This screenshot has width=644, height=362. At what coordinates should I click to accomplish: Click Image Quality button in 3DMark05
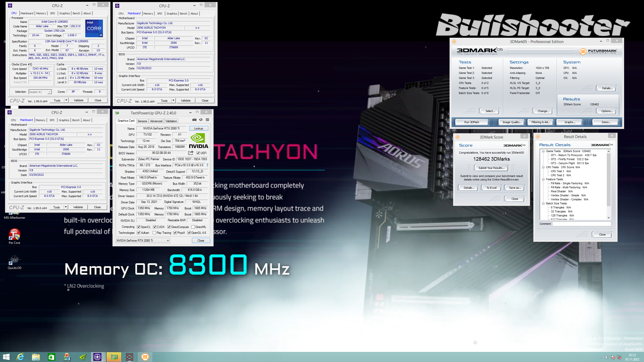click(x=512, y=122)
